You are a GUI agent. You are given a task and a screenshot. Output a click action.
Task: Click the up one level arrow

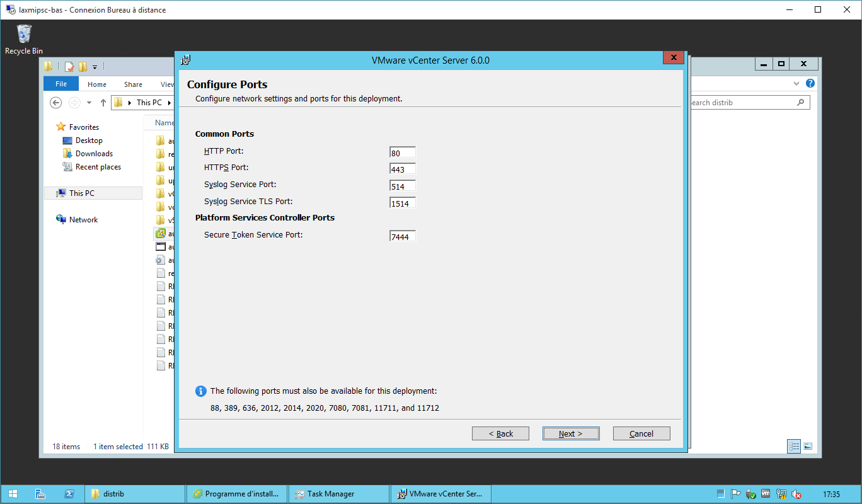coord(103,103)
